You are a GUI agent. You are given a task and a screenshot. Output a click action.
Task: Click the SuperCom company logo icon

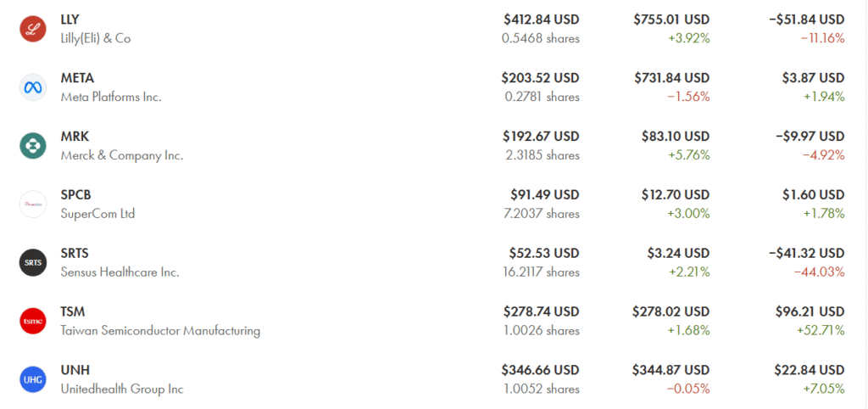(33, 204)
